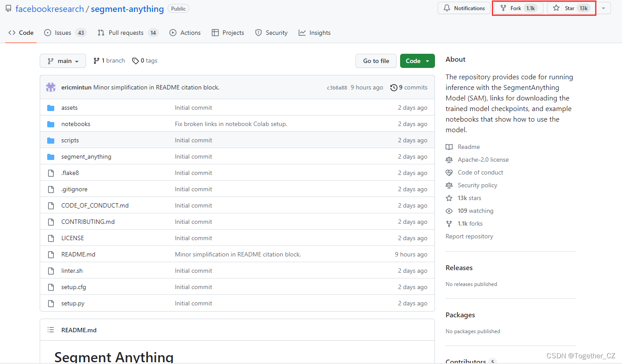Click the fork icon in the Fork button
Screen dimensions: 622x364
pos(503,8)
